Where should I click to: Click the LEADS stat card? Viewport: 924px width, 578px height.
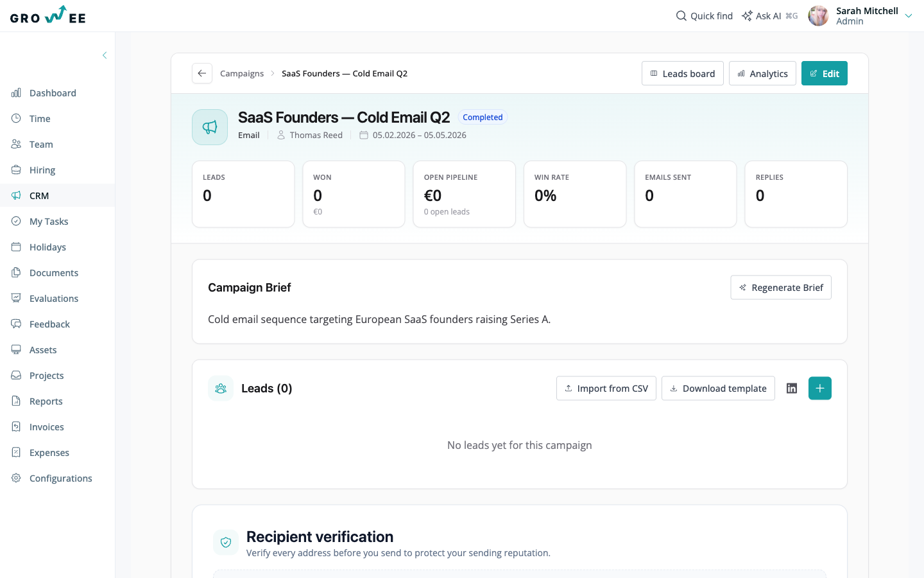243,194
